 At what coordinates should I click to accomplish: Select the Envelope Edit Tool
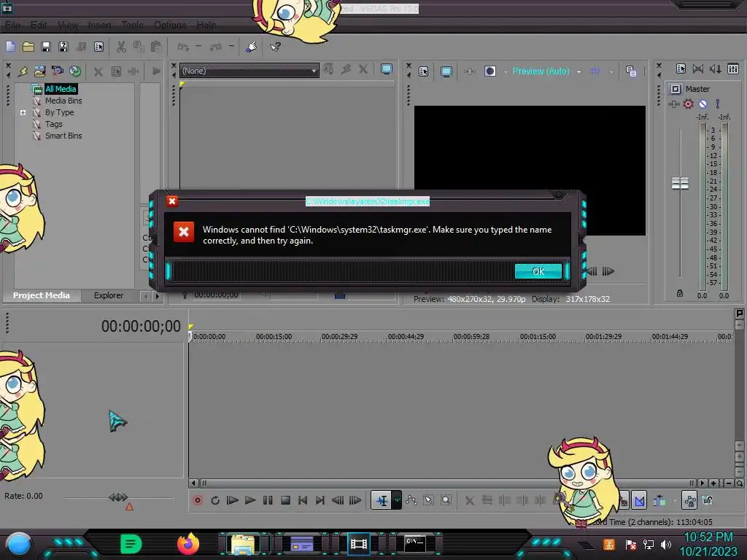[x=411, y=500]
